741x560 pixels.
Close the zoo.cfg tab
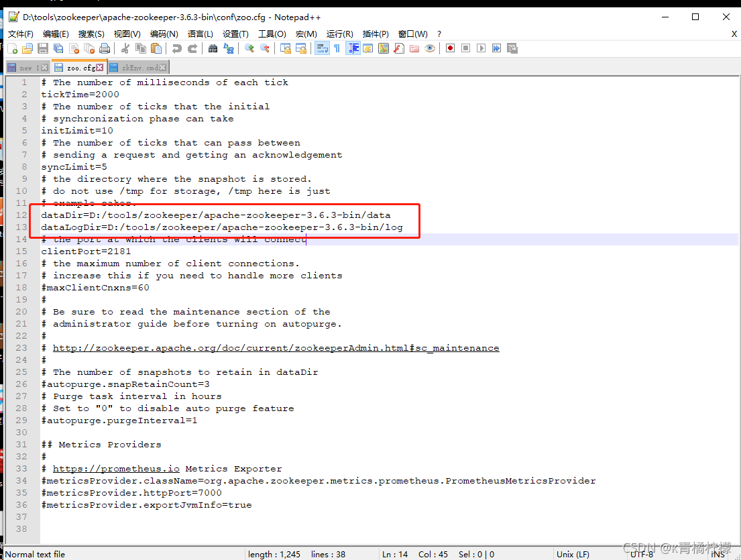click(x=100, y=68)
